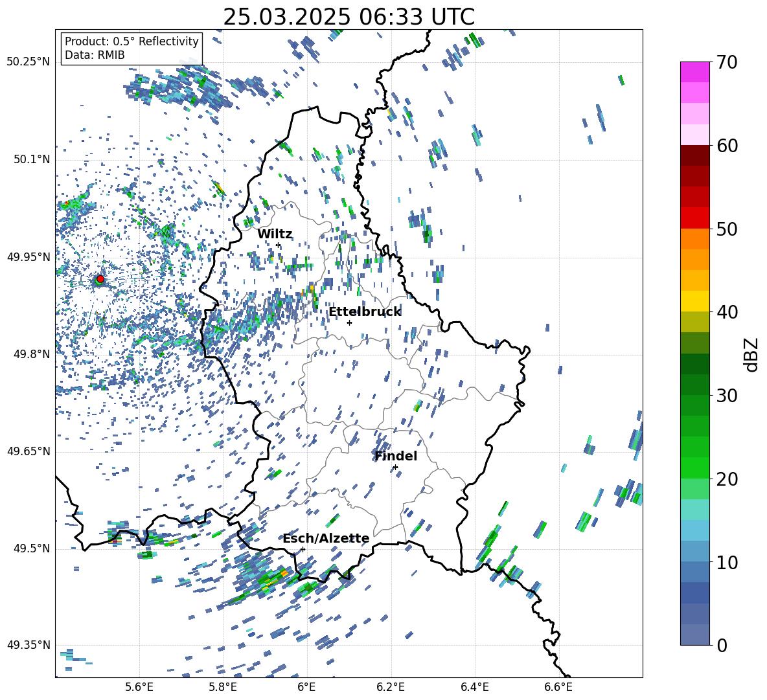
Task: Click the 60 colorbar tick label
Action: 727,146
